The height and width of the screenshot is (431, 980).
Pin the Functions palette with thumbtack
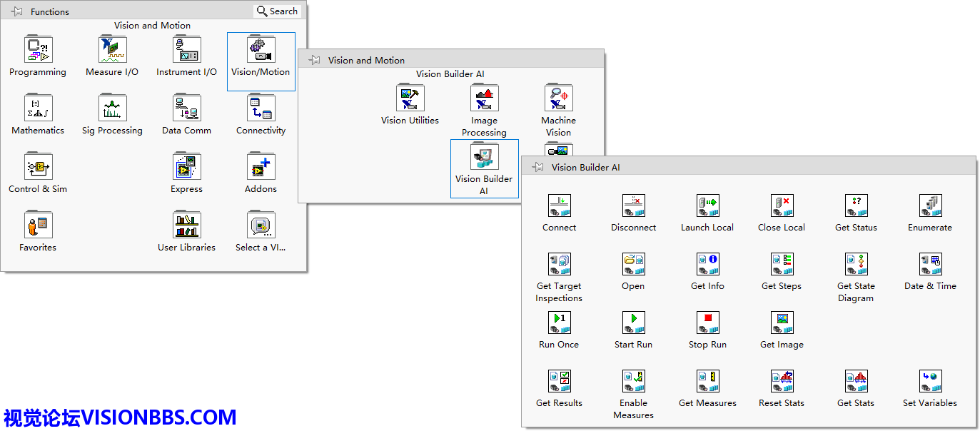(x=16, y=11)
